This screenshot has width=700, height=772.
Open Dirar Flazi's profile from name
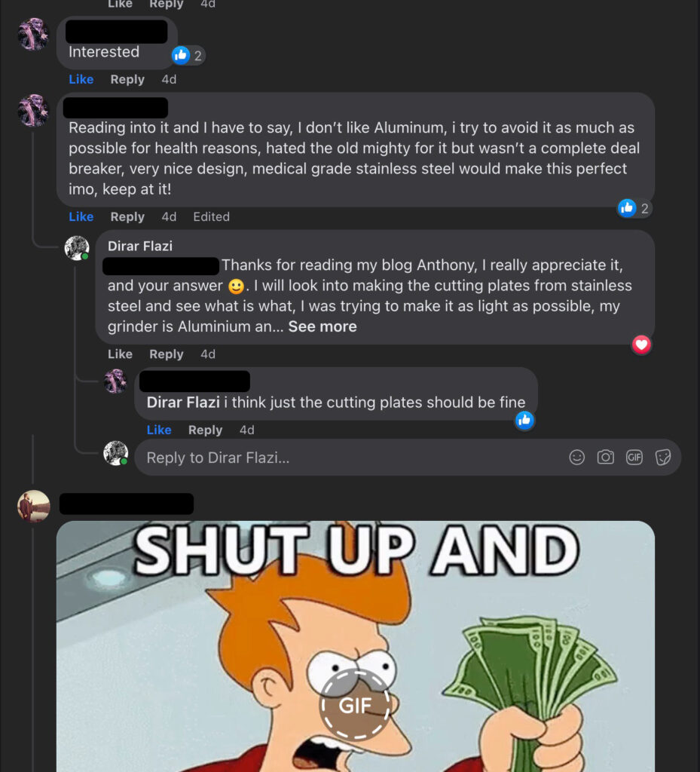pyautogui.click(x=140, y=247)
